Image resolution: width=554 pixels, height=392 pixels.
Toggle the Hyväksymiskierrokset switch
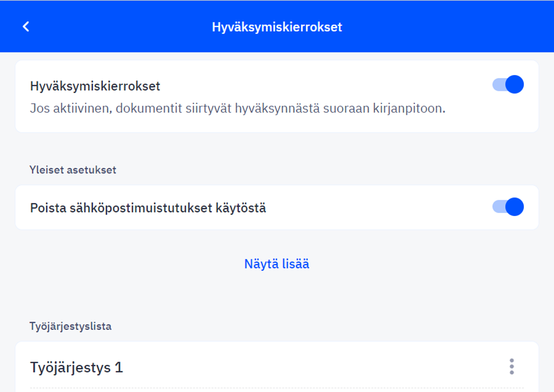(x=508, y=84)
